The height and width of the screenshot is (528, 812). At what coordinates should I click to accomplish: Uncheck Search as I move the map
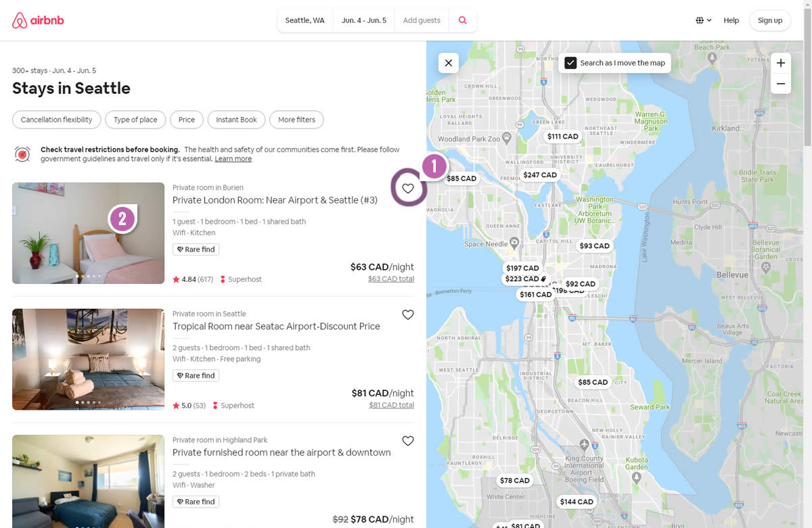[570, 63]
